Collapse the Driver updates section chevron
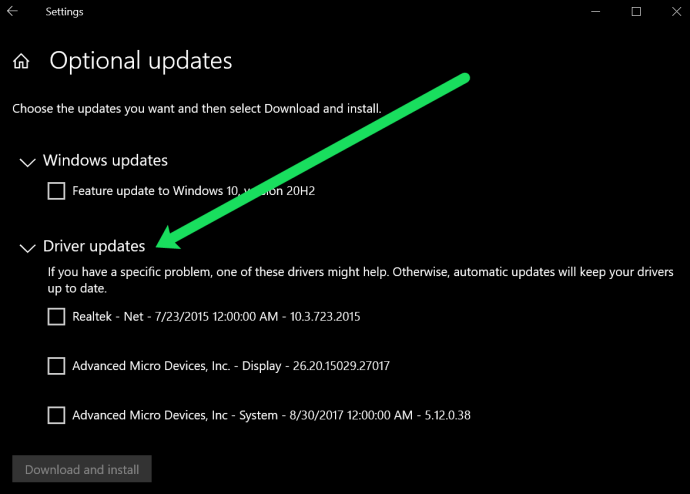Image resolution: width=690 pixels, height=494 pixels. point(27,248)
